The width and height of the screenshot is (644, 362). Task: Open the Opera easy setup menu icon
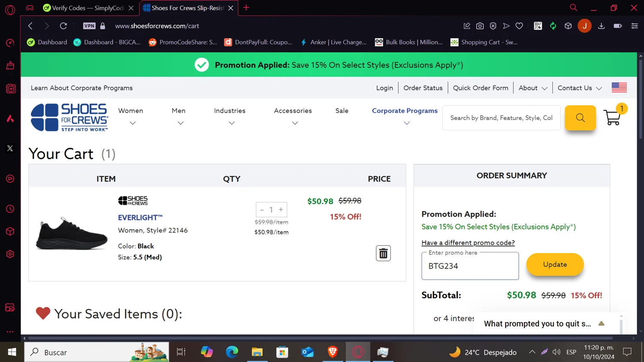[635, 26]
